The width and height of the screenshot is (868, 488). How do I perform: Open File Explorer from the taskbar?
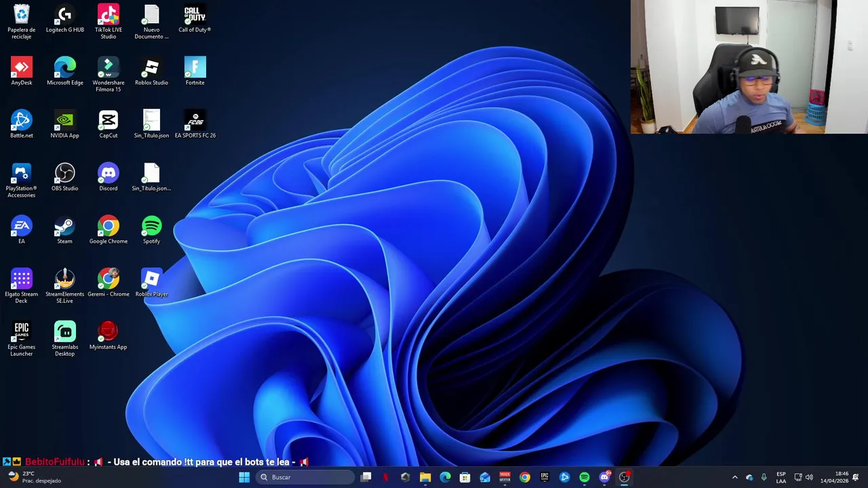point(425,477)
